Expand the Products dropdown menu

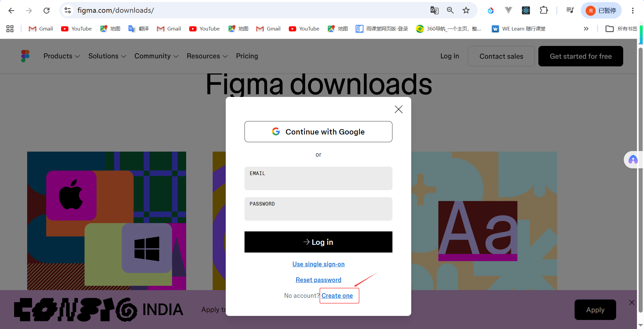pos(61,56)
